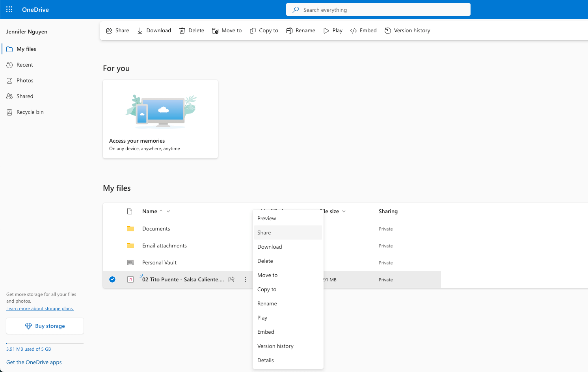This screenshot has height=372, width=588.
Task: Click the Download toolbar button
Action: (154, 31)
